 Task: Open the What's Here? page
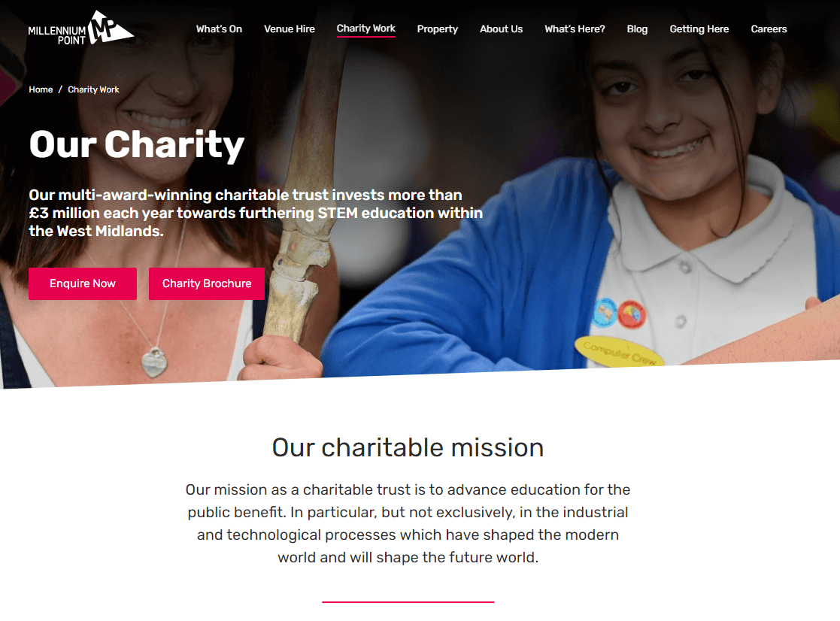coord(575,29)
